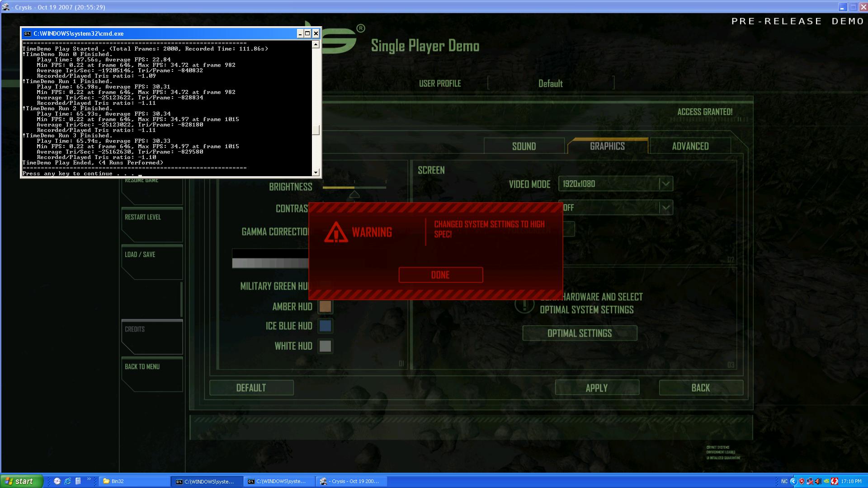Select the White HUD color swatch
This screenshot has height=488, width=868.
click(325, 346)
